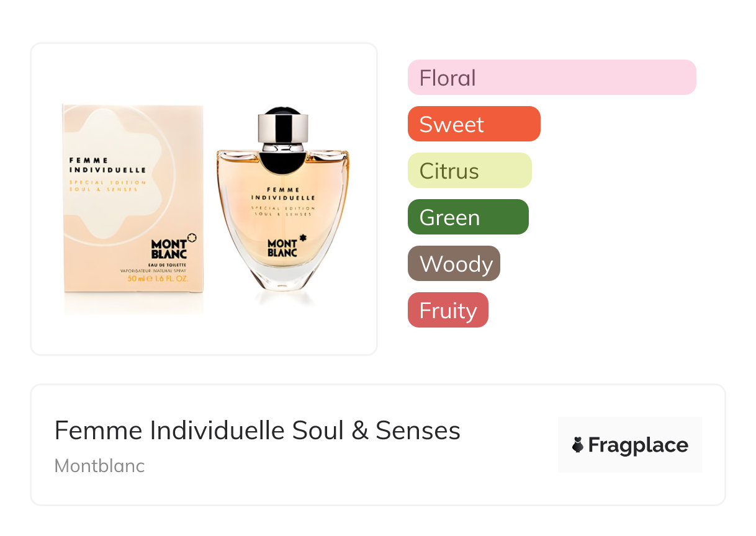Screen dimensions: 756x536
Task: Pick the Green accord bar
Action: [x=467, y=217]
